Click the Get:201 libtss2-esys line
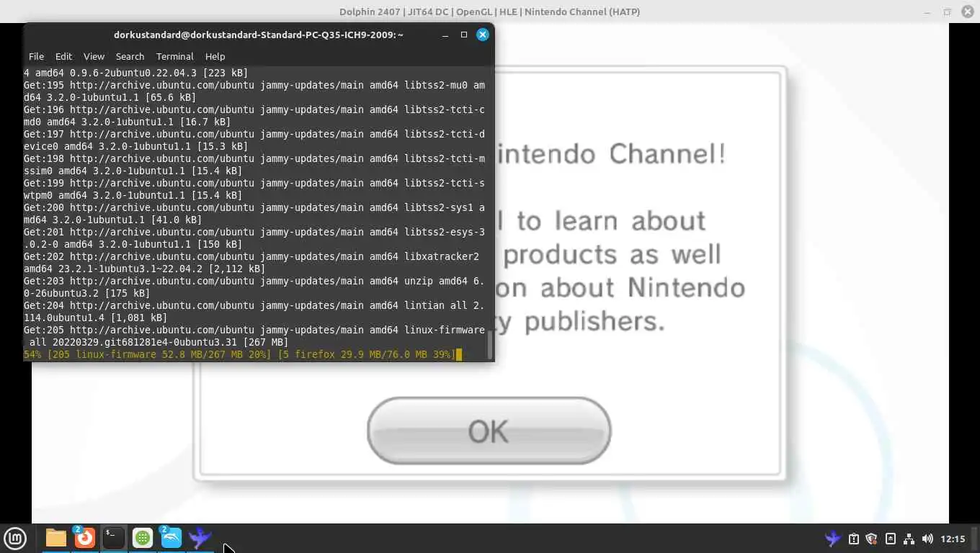The width and height of the screenshot is (980, 553). [254, 238]
